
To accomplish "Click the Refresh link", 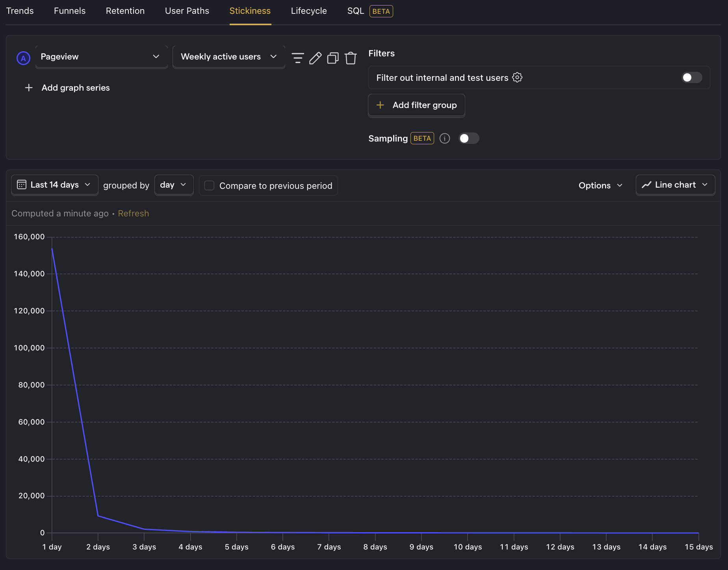I will coord(134,213).
